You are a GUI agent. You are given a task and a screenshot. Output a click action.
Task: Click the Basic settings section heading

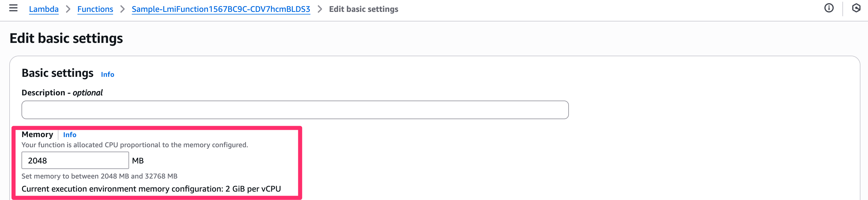coord(57,73)
